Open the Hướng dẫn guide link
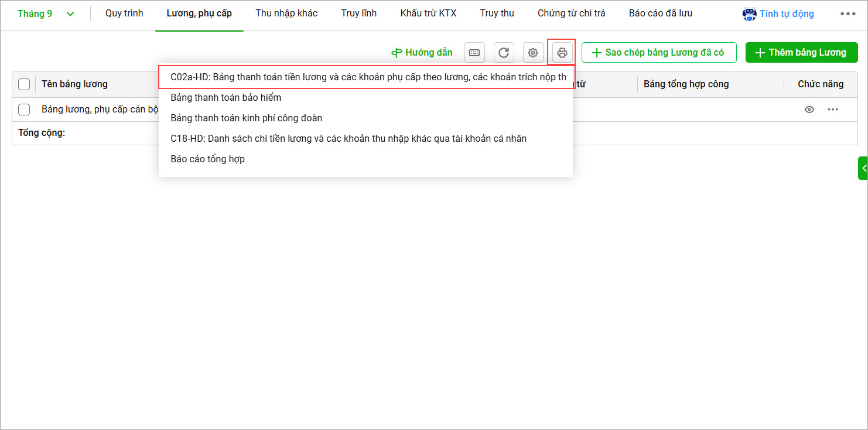Image resolution: width=868 pixels, height=430 pixels. tap(422, 53)
